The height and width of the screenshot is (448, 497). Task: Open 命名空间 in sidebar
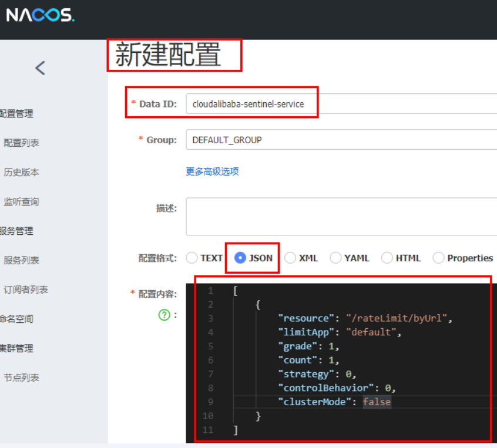pos(16,319)
